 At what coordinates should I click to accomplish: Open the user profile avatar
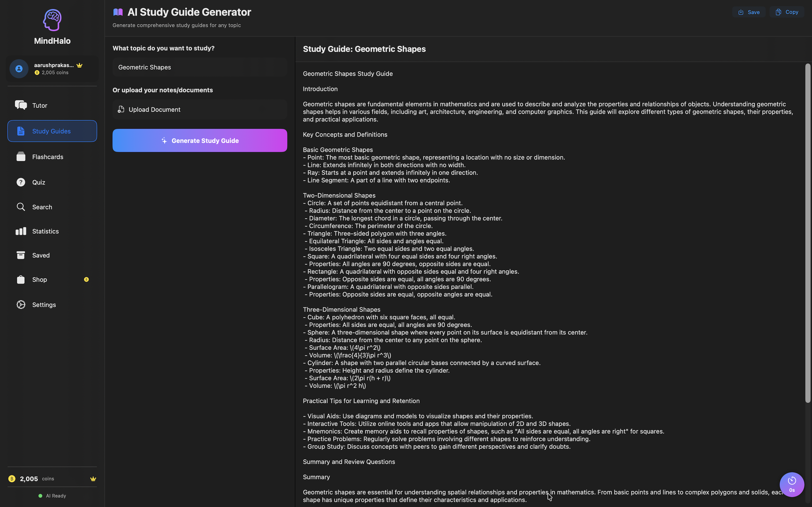19,69
